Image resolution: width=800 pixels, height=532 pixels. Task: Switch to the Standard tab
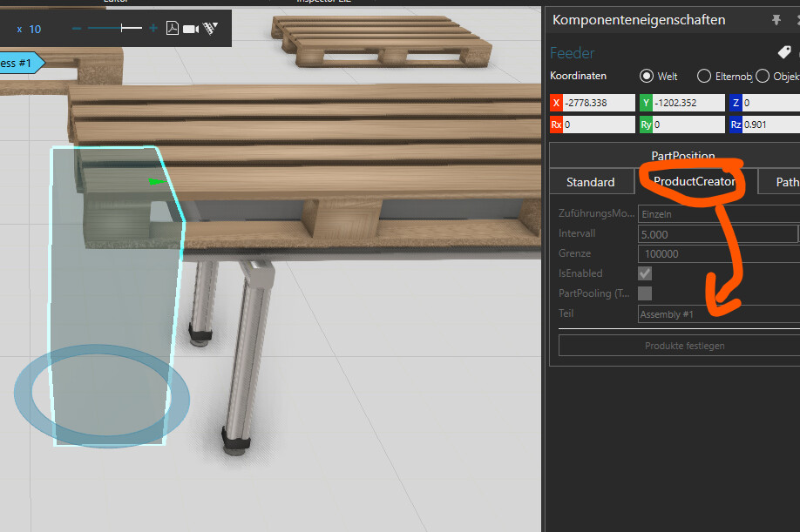click(x=590, y=182)
